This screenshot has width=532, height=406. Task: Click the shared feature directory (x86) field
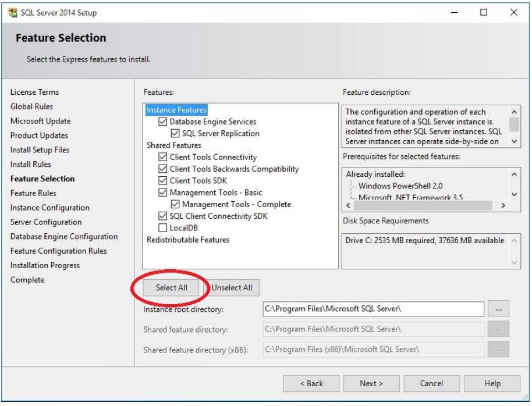tap(373, 350)
